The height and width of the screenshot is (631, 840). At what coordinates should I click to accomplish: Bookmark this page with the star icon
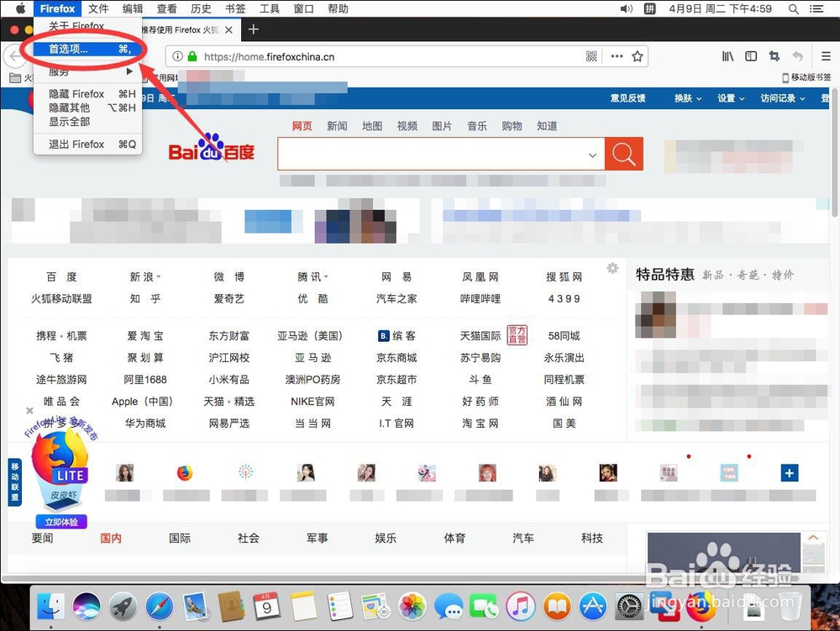tap(637, 56)
